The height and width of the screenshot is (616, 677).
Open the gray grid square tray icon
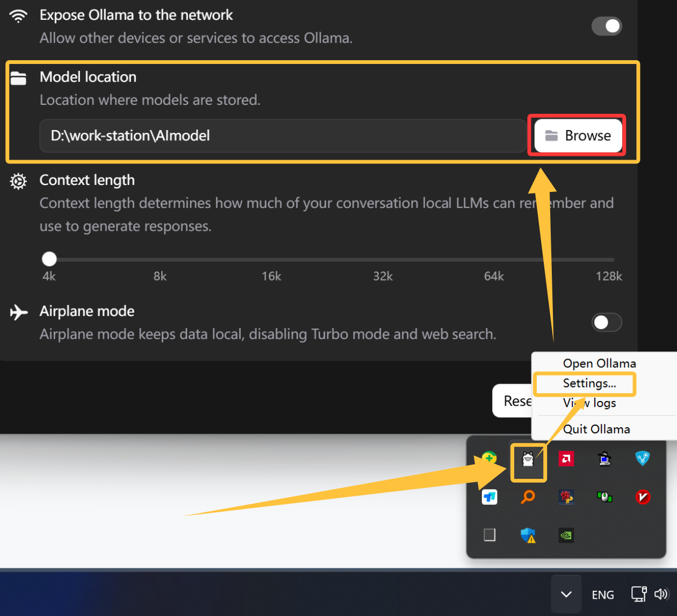pos(489,535)
